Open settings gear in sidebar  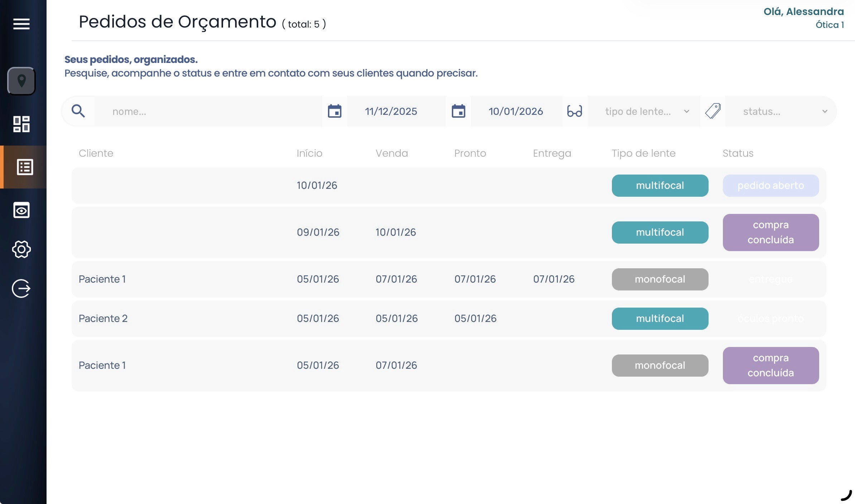(x=21, y=249)
